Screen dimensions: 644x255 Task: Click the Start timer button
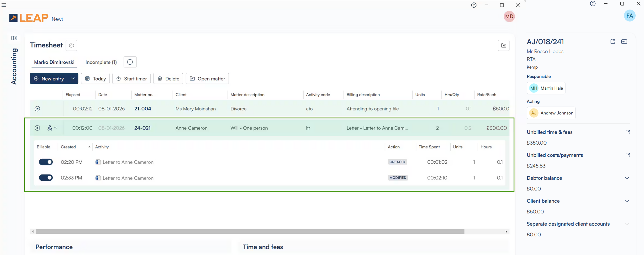pyautogui.click(x=132, y=79)
